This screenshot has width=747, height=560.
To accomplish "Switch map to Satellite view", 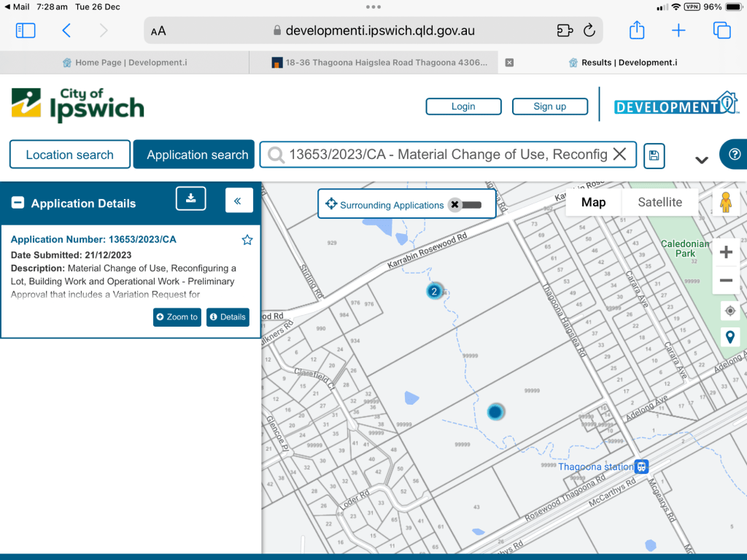I will click(659, 203).
